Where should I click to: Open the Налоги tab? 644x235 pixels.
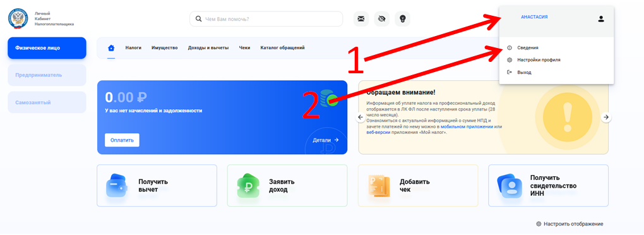point(133,48)
